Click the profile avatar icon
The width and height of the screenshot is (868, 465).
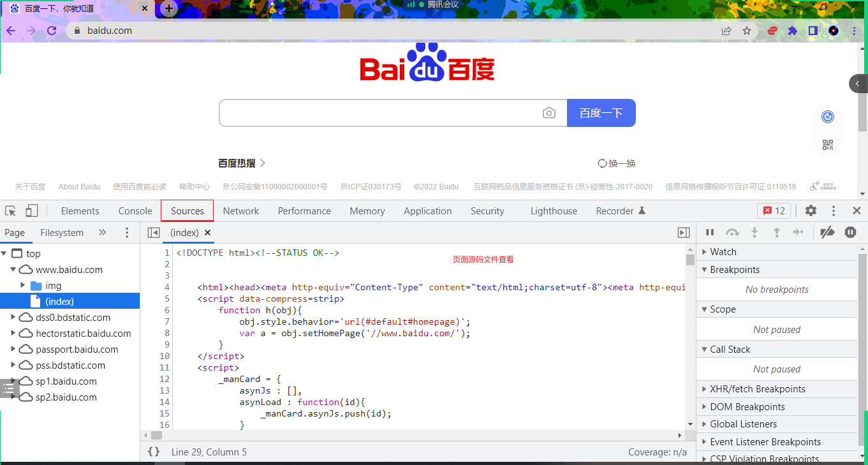click(x=834, y=31)
